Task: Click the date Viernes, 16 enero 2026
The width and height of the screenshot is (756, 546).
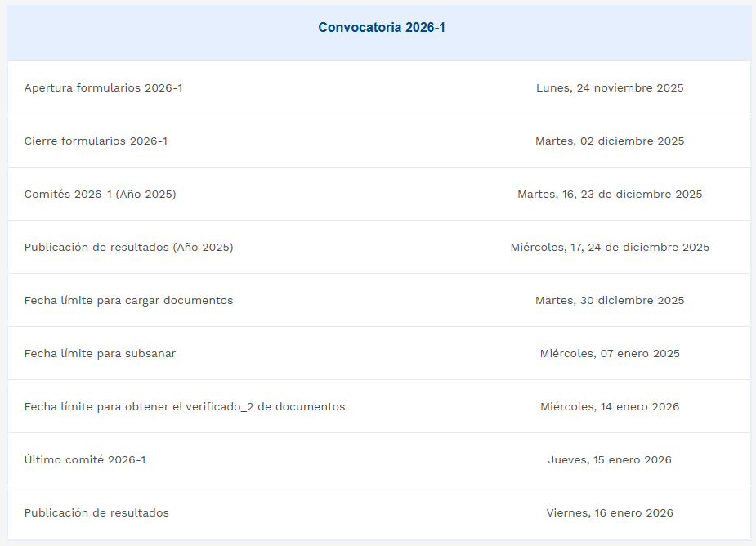Action: click(610, 512)
